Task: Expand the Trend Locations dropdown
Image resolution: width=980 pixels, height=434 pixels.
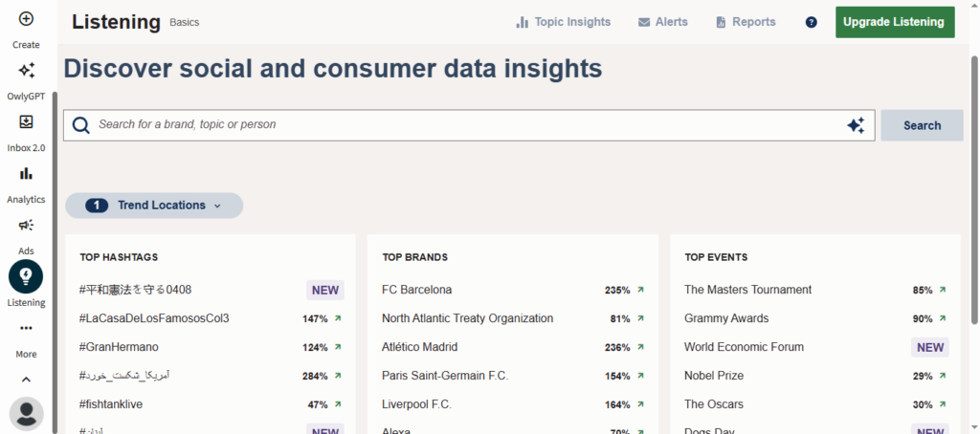Action: click(154, 206)
